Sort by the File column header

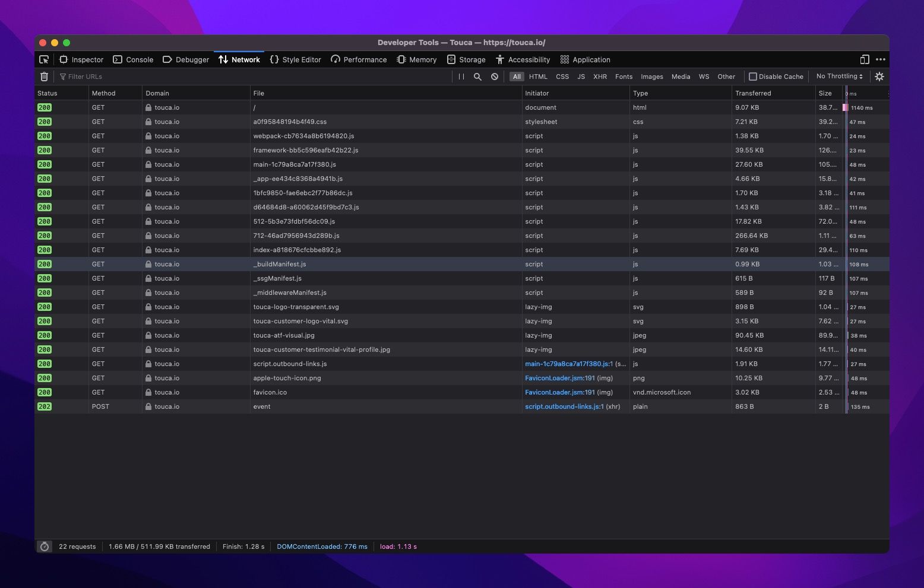385,93
